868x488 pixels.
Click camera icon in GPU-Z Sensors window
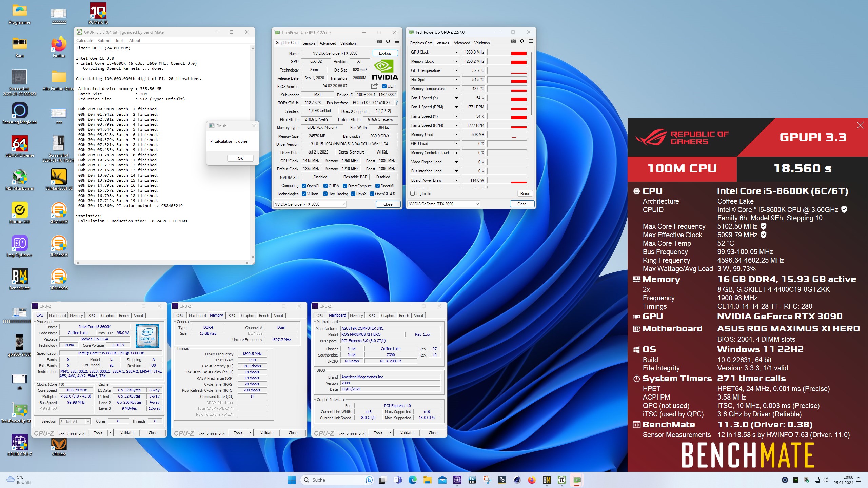point(513,41)
